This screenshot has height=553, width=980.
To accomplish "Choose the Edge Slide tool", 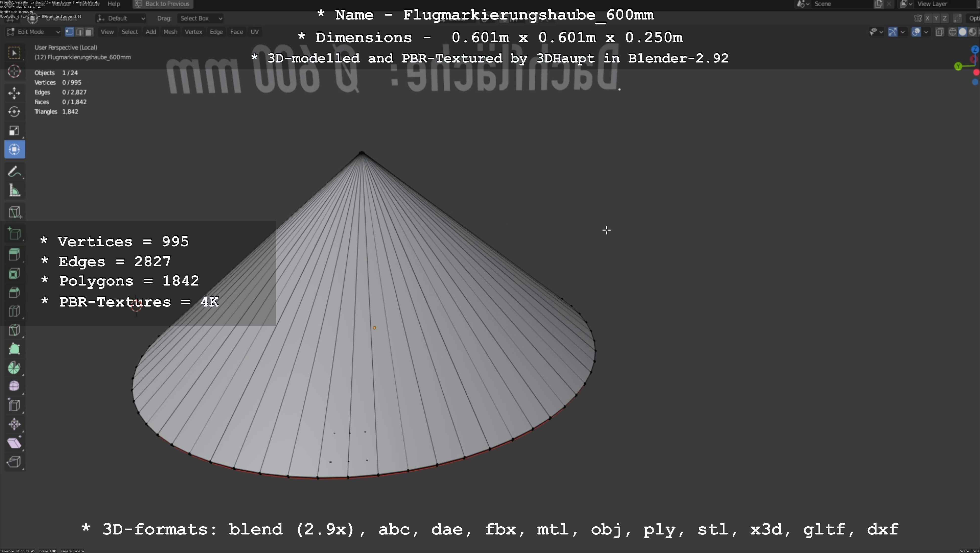I will click(14, 406).
